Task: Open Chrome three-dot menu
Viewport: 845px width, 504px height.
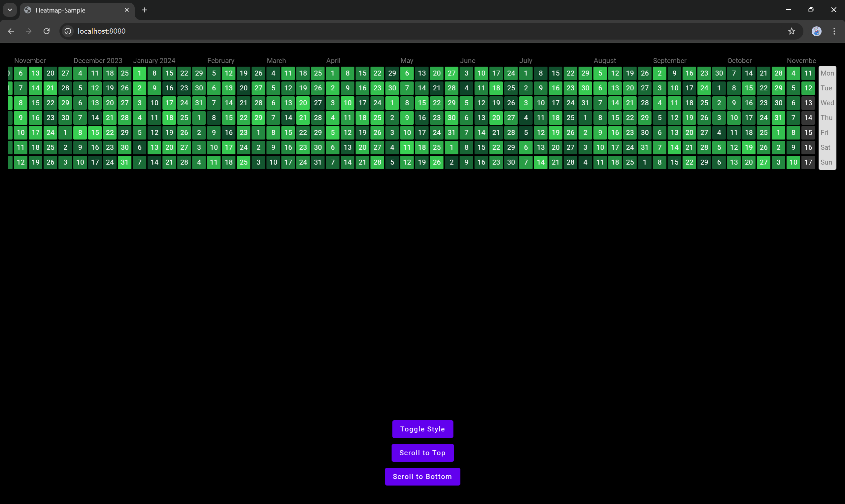Action: pos(834,31)
